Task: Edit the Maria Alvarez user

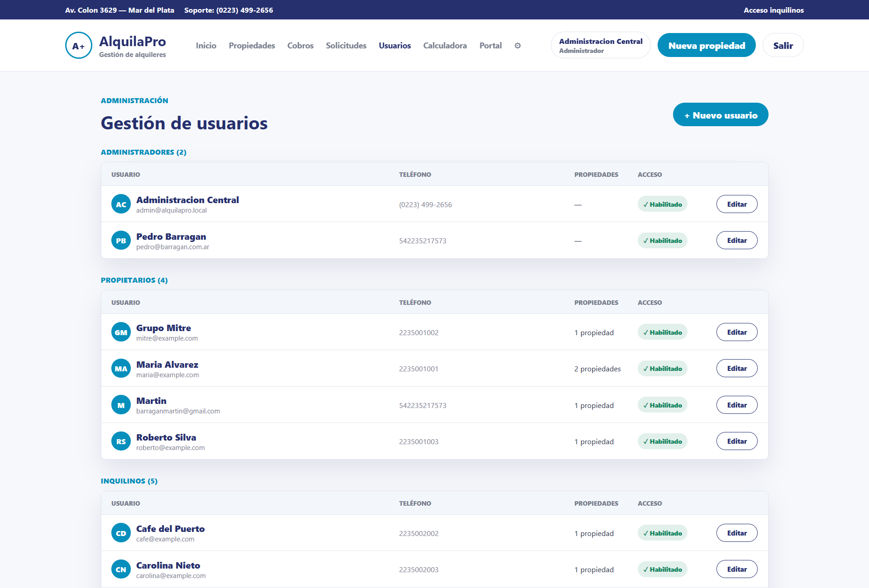Action: (x=737, y=369)
